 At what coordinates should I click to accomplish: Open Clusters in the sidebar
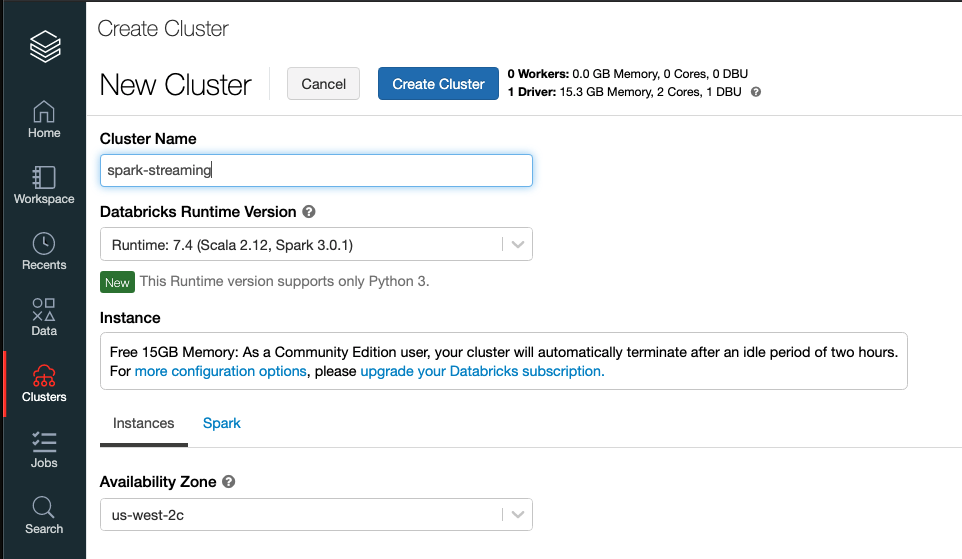44,384
